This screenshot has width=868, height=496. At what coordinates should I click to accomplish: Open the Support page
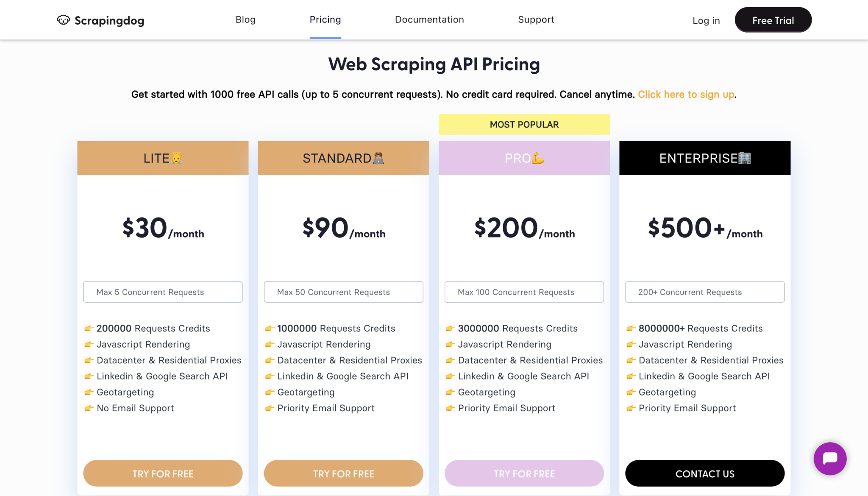(536, 20)
